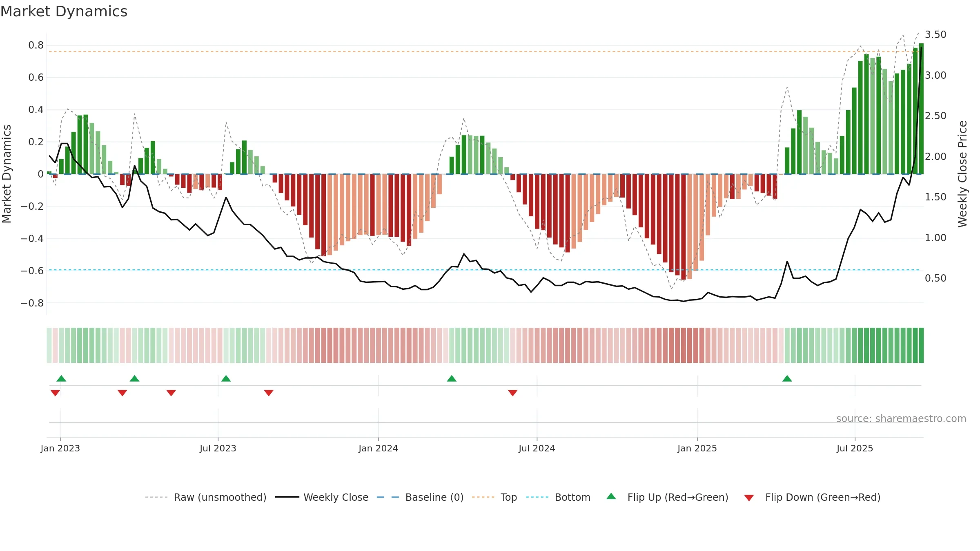980x551 pixels.
Task: Toggle the Raw (unsmoothed) legend entry
Action: [x=206, y=497]
